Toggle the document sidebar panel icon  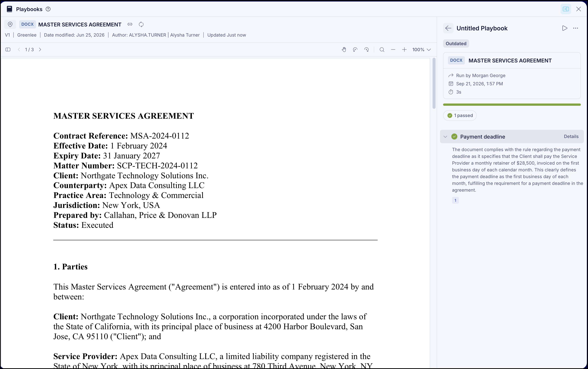[x=8, y=49]
